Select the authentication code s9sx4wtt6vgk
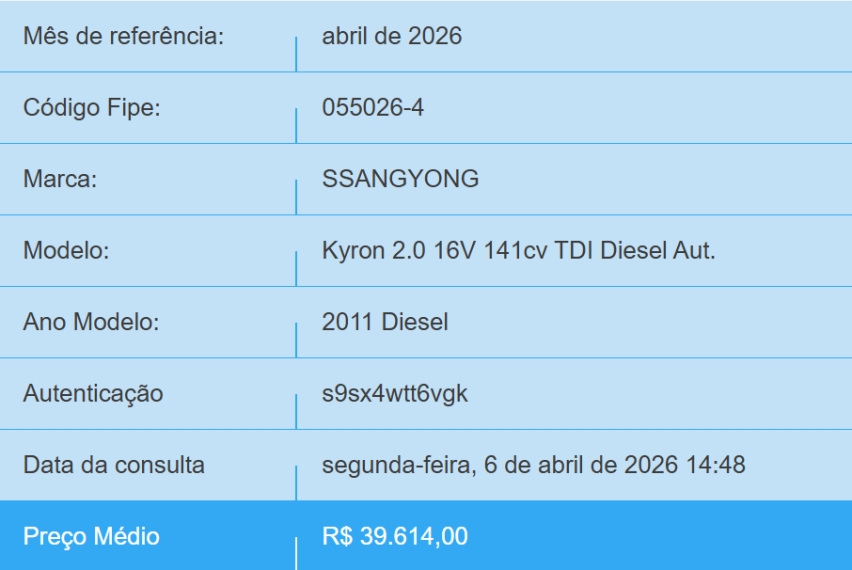Viewport: 852px width, 570px height. [x=394, y=394]
